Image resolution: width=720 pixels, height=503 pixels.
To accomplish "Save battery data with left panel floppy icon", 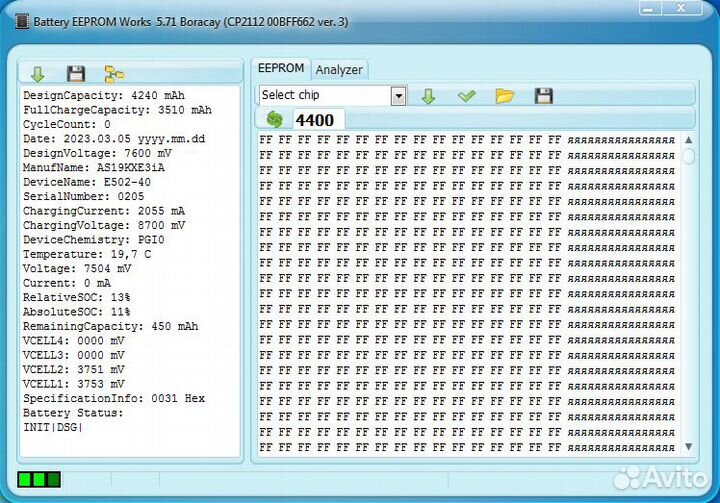I will point(75,74).
